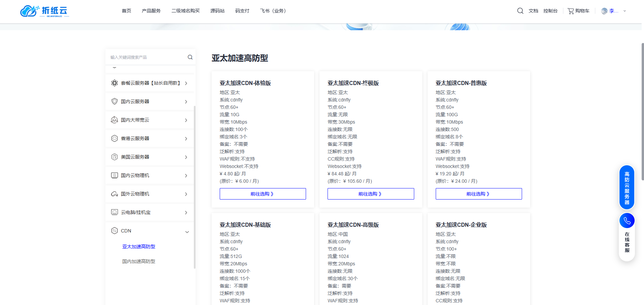Click the 折纸云 logo

pos(45,11)
